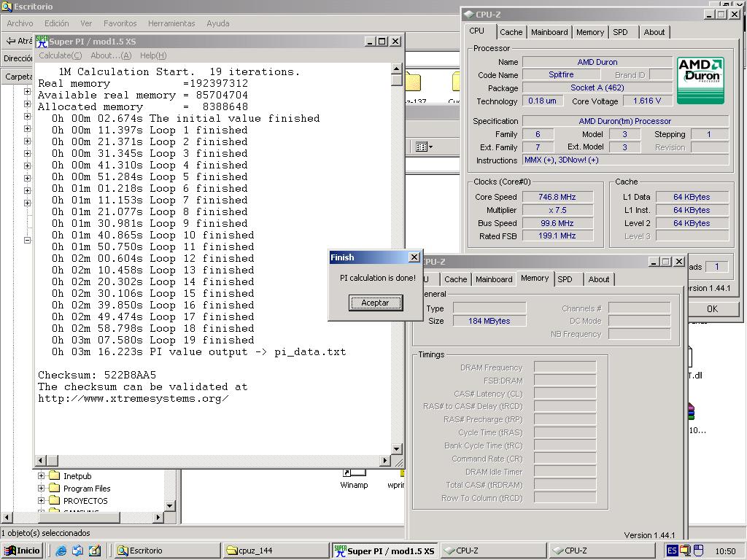Image resolution: width=747 pixels, height=560 pixels.
Task: Click the AMD Duron processor logo
Action: [700, 80]
